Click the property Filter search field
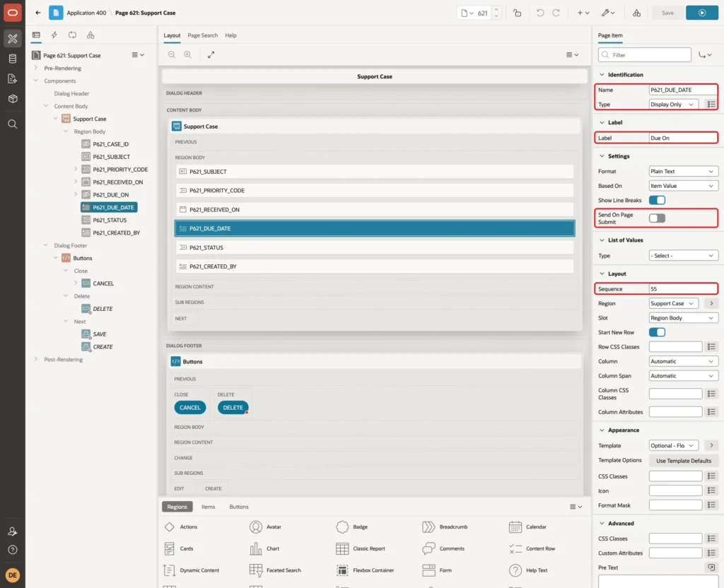 (645, 55)
